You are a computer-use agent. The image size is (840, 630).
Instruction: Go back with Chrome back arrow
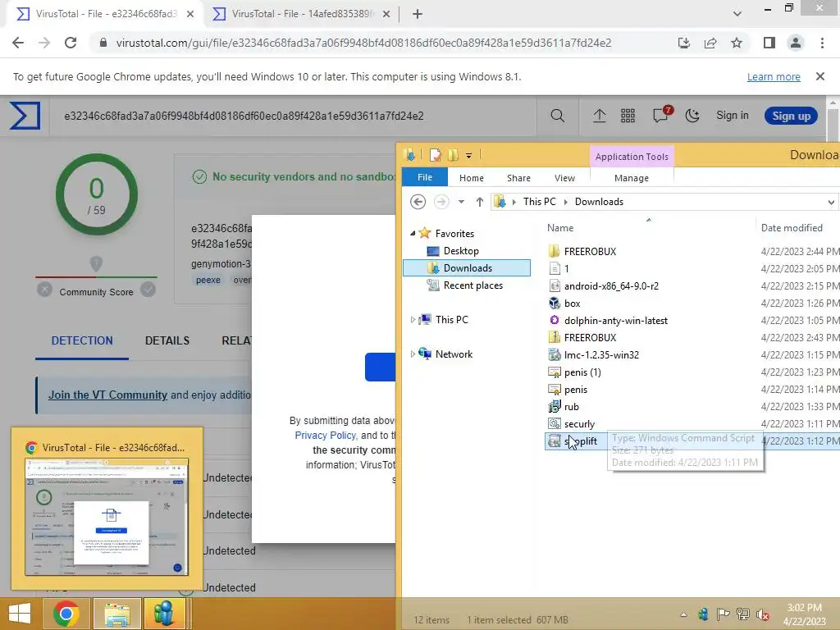click(18, 43)
